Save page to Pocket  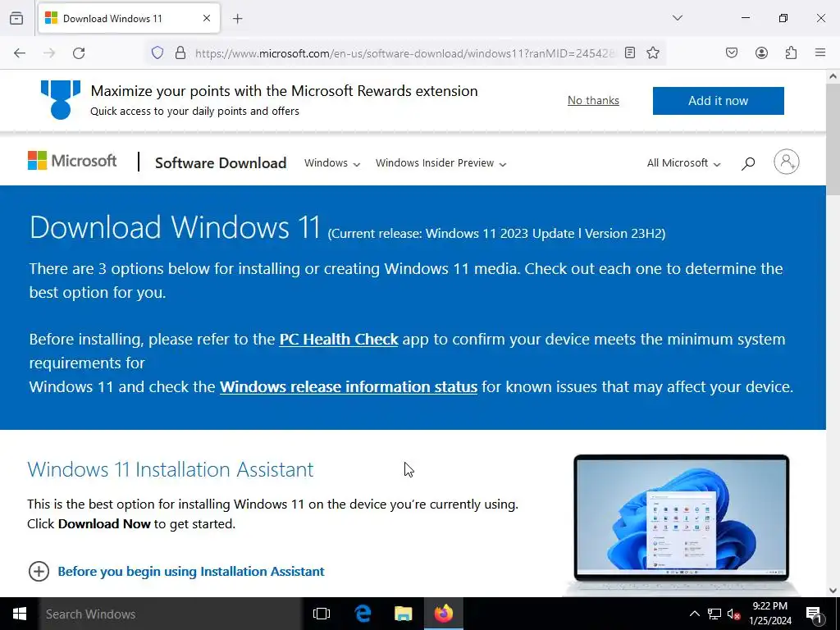pos(732,52)
